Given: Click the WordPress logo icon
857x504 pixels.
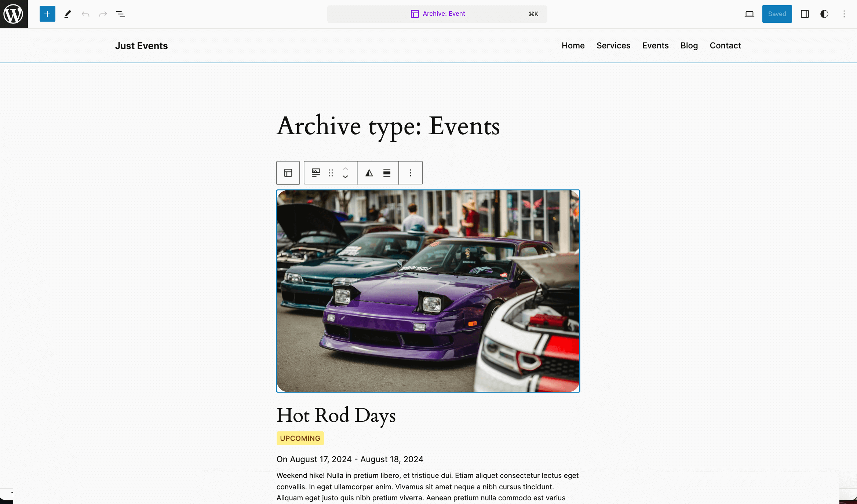Looking at the screenshot, I should [14, 14].
